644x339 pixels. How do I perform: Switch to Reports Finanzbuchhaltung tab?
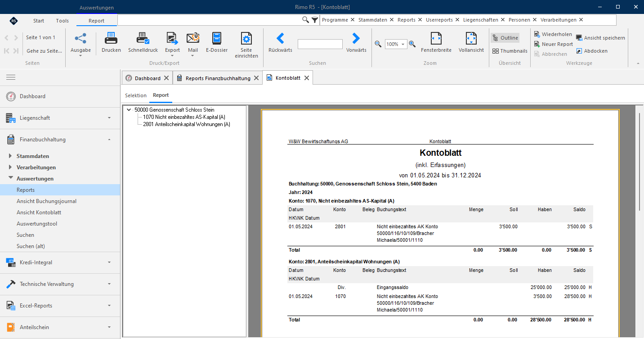coord(218,78)
